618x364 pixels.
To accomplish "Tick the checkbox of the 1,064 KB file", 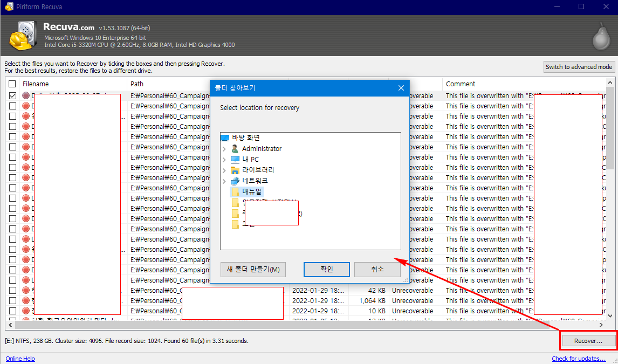I will [x=12, y=300].
